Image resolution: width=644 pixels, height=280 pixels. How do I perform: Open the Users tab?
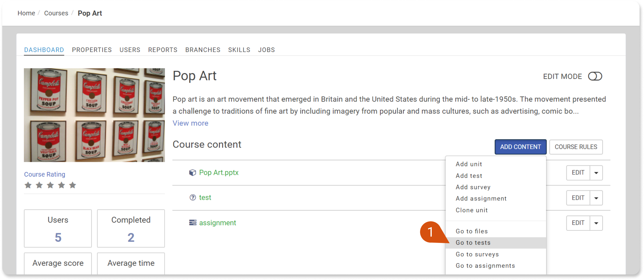pyautogui.click(x=130, y=50)
